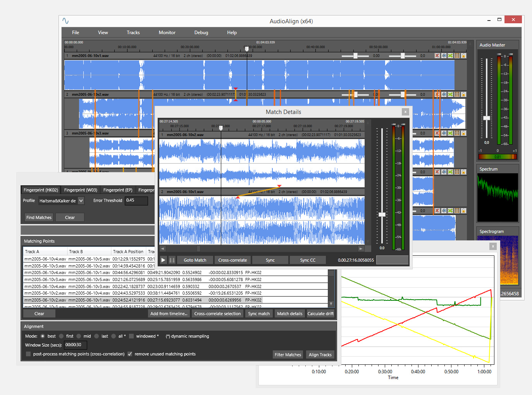The height and width of the screenshot is (395, 532).
Task: Click the Find Matches button
Action: (39, 217)
